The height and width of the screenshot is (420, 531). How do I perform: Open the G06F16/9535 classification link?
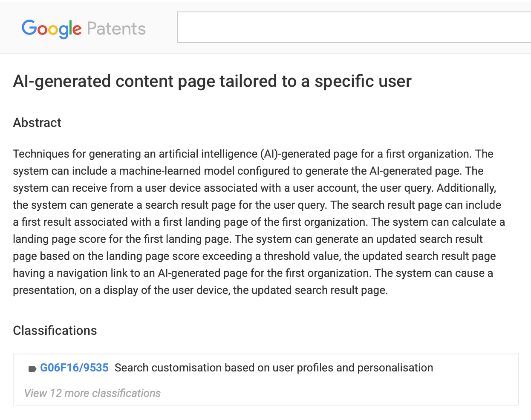(74, 368)
